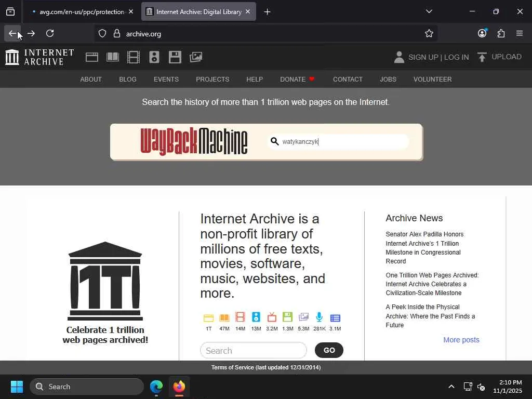The width and height of the screenshot is (532, 399).
Task: Click the Wayback search magnifier icon
Action: tap(274, 141)
